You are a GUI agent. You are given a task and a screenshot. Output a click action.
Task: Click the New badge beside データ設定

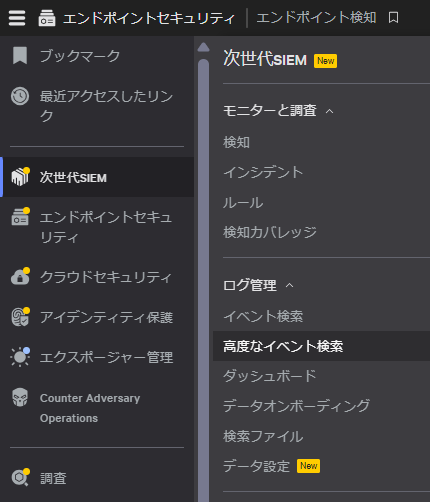[308, 466]
